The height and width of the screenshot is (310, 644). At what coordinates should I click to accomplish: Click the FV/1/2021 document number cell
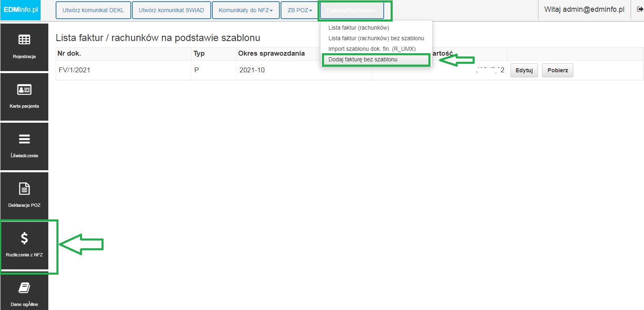123,70
